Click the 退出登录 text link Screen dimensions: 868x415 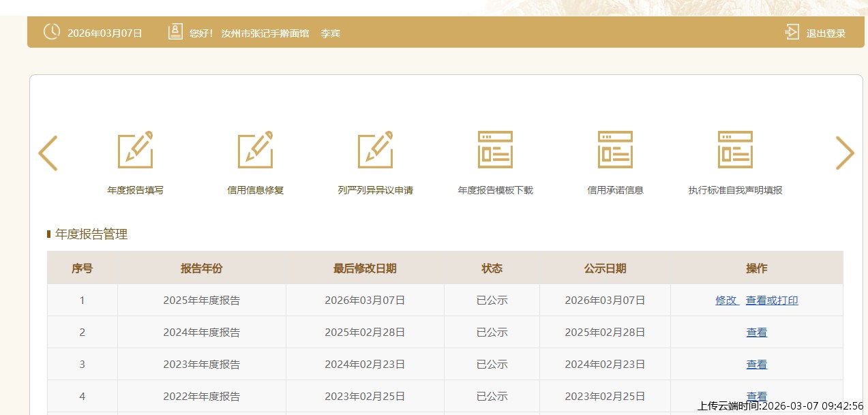(x=826, y=33)
